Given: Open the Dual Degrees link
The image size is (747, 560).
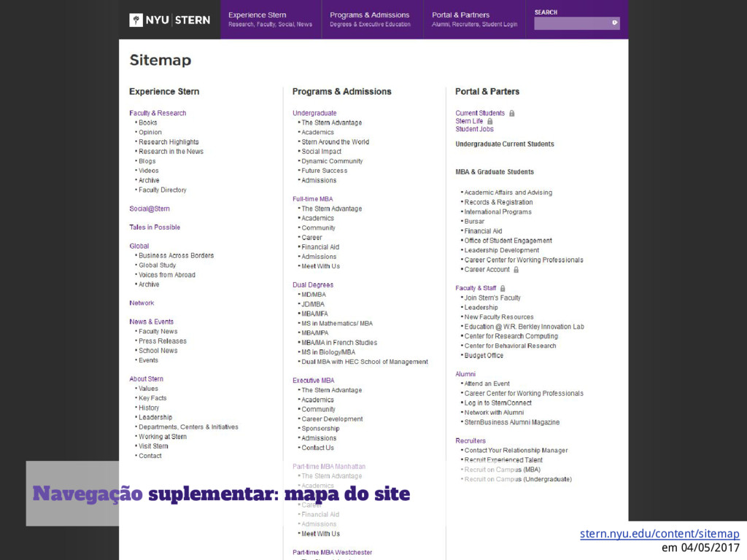Looking at the screenshot, I should 313,285.
